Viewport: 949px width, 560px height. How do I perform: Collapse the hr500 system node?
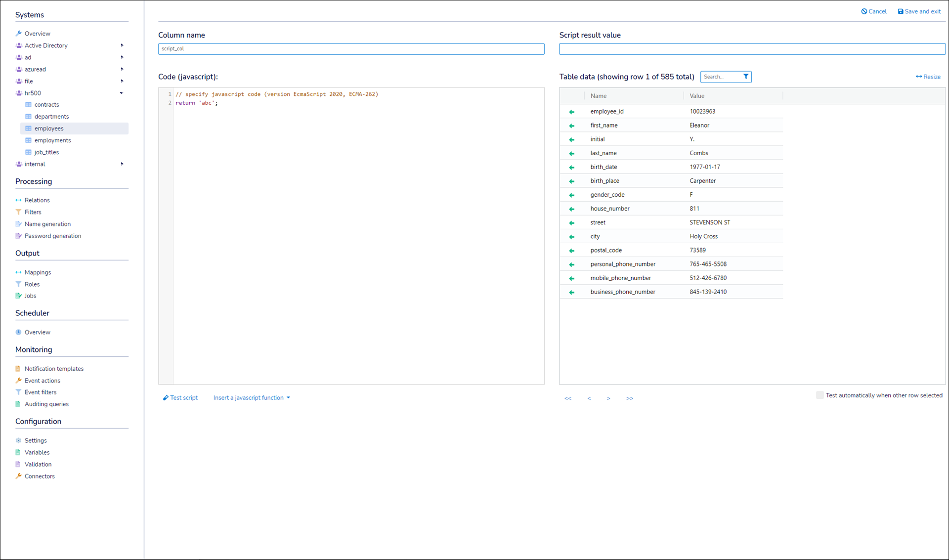[122, 93]
